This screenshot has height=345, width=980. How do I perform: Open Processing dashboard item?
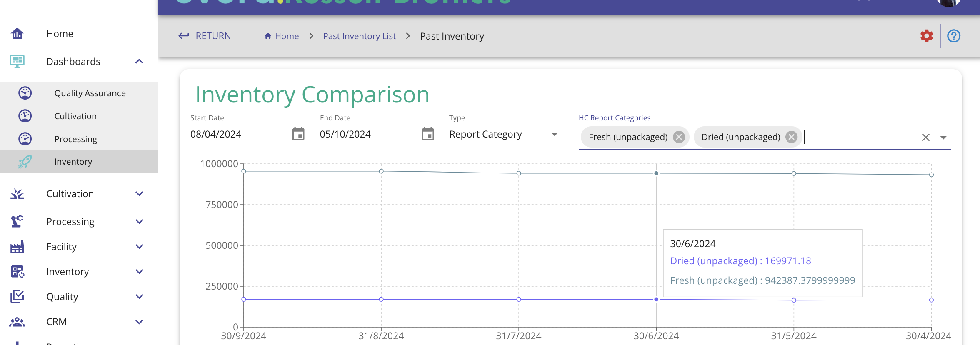coord(79,139)
